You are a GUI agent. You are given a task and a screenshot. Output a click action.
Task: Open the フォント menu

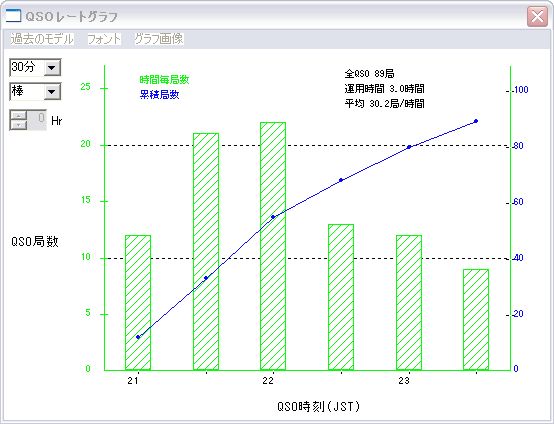tap(104, 39)
